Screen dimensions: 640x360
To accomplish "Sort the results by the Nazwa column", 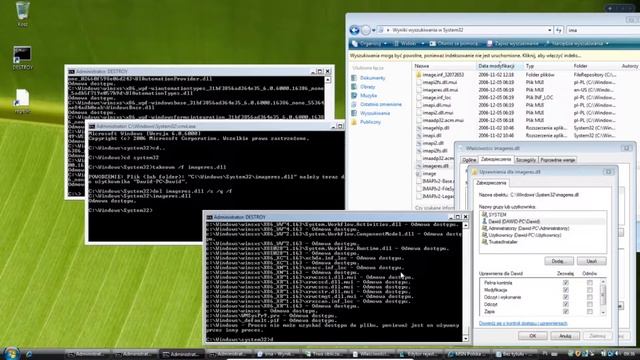I will [x=444, y=66].
